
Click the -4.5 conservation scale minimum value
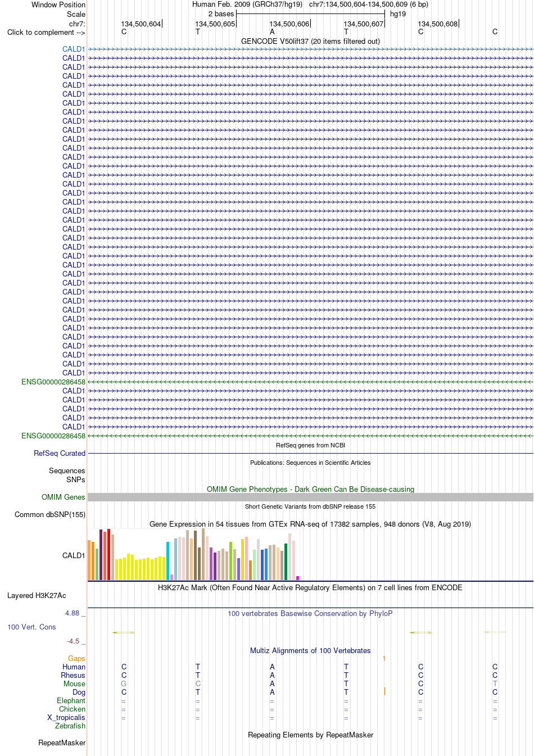(x=73, y=641)
